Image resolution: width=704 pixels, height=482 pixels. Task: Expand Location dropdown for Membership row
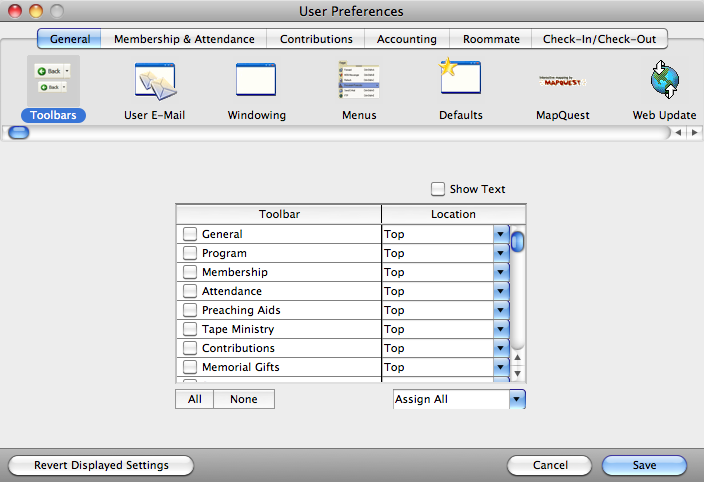pyautogui.click(x=501, y=272)
